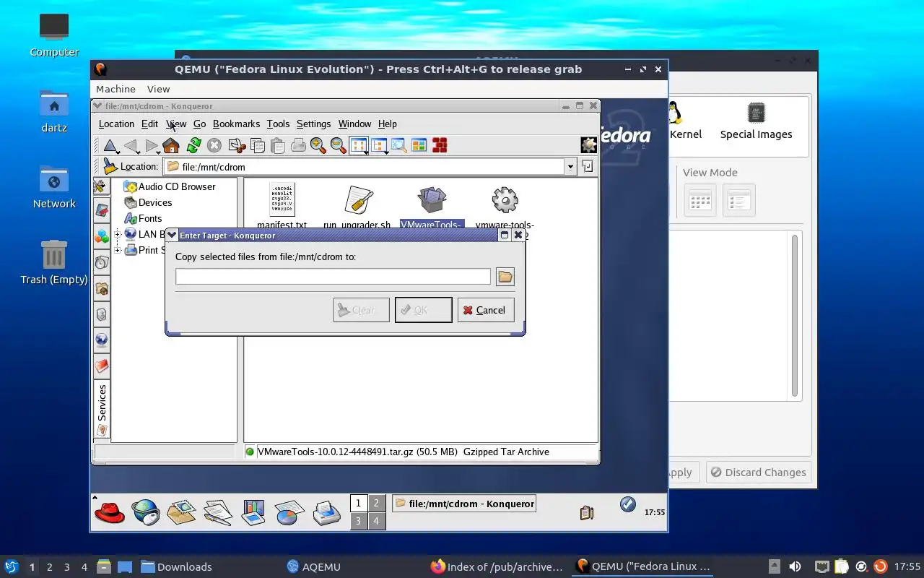Open the Tools menu in Konqueror
Viewport: 924px width, 578px height.
coord(278,124)
